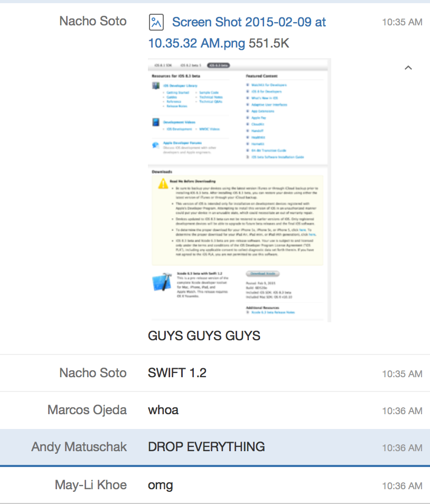This screenshot has height=504, width=430.
Task: Click May-Li Khoe's 'omg' message
Action: [161, 486]
